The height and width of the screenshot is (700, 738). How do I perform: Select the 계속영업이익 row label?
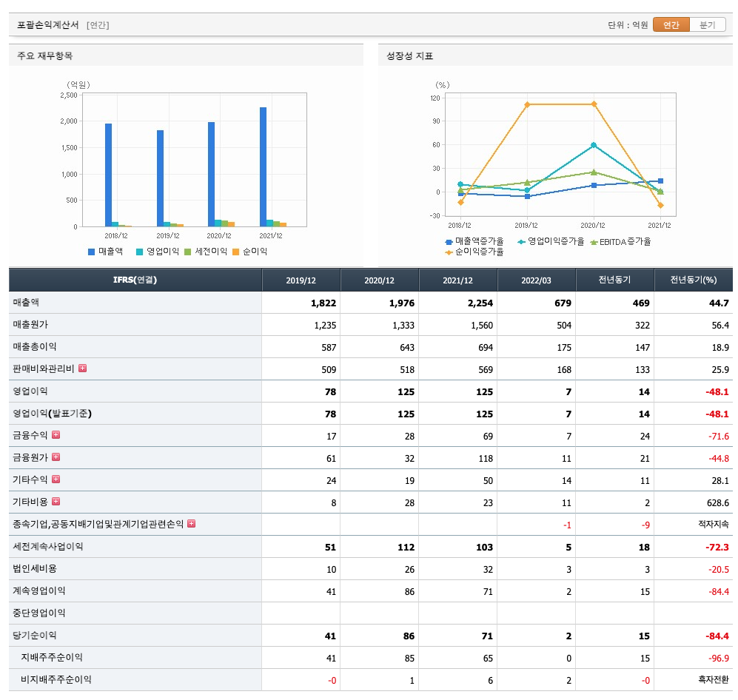coord(39,591)
